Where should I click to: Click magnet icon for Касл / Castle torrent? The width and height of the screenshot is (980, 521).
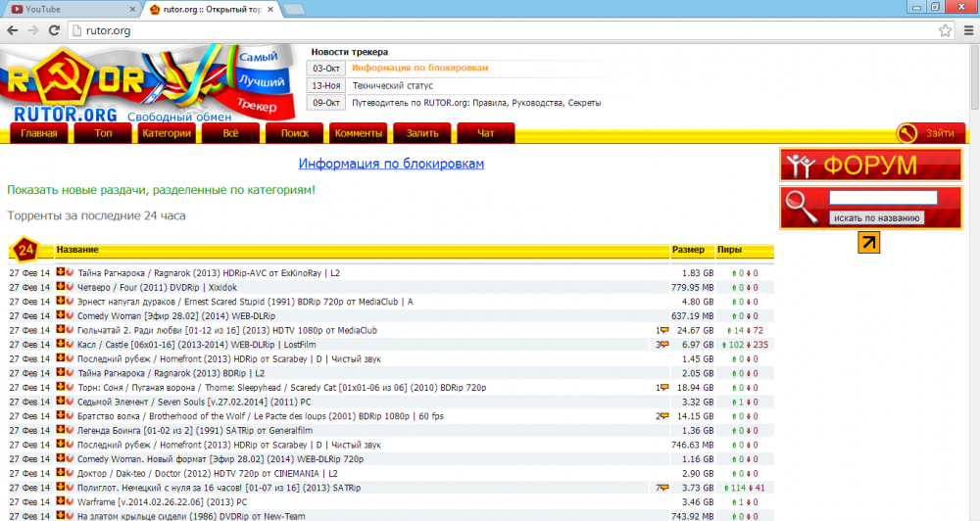coord(70,344)
